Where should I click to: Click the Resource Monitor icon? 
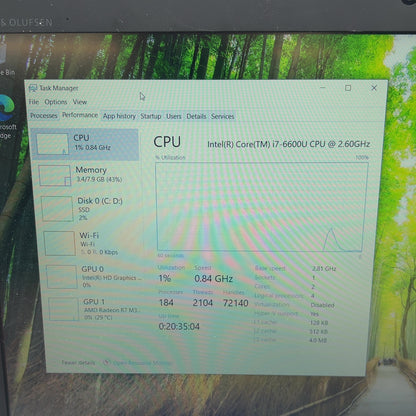(107, 362)
